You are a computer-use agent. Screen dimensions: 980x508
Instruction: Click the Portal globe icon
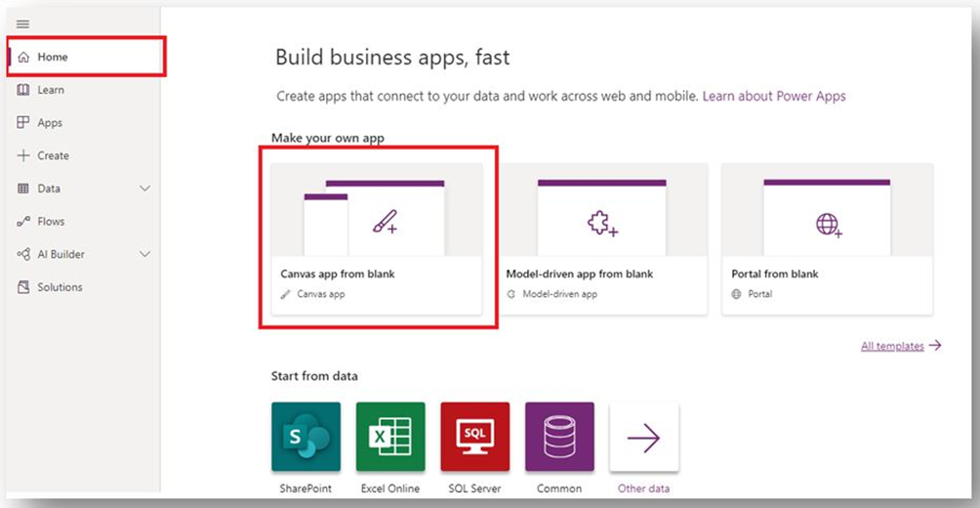(828, 225)
